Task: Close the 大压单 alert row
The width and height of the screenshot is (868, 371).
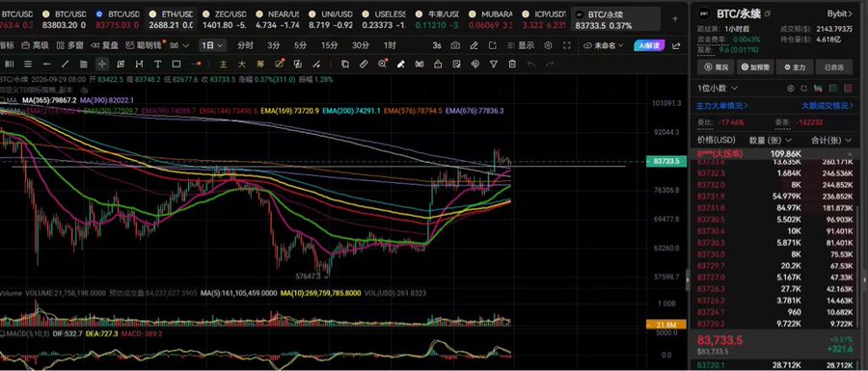Action: pyautogui.click(x=851, y=153)
